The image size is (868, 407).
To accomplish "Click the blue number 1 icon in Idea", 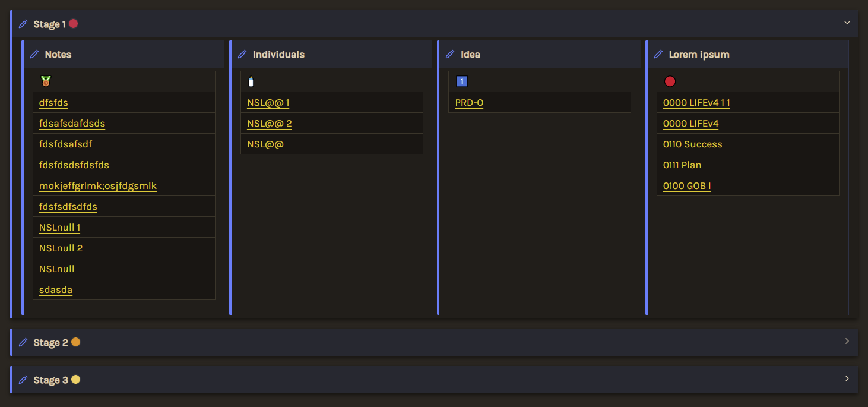I will click(462, 81).
